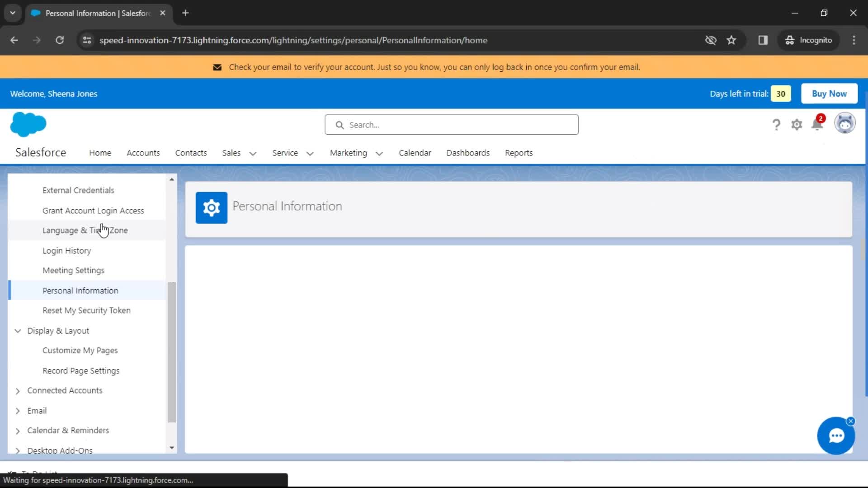This screenshot has height=488, width=868.
Task: Open the browser side panel icon
Action: (763, 40)
